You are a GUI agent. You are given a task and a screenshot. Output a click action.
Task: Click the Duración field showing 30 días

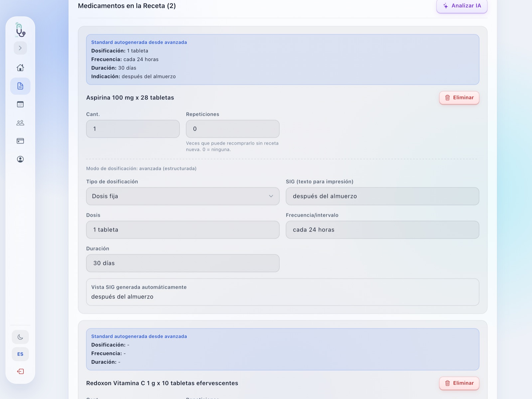[x=183, y=263]
